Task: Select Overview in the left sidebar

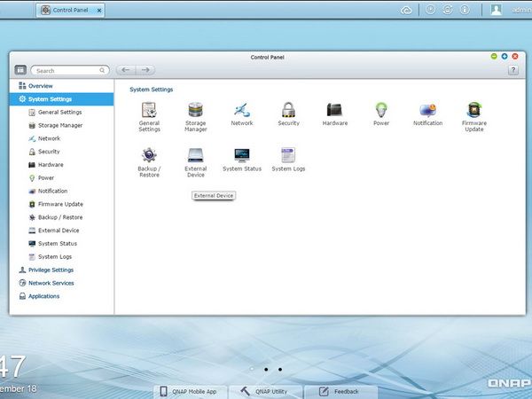Action: click(41, 86)
